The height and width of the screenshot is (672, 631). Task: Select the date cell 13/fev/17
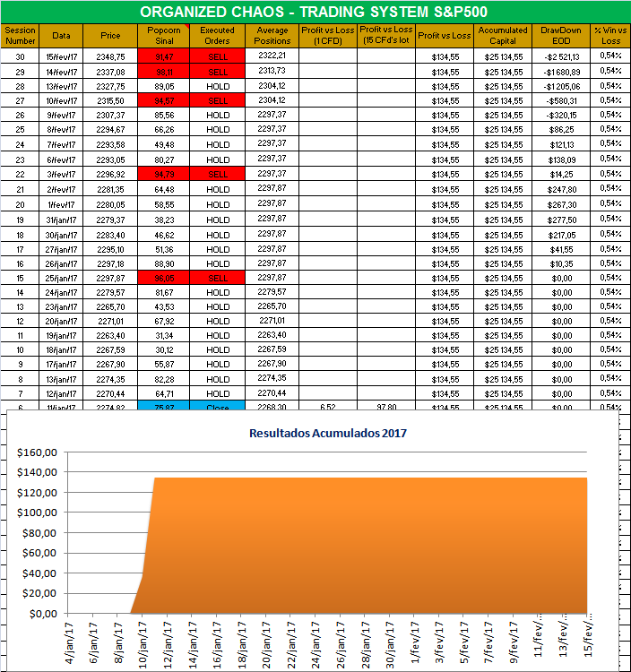61,86
